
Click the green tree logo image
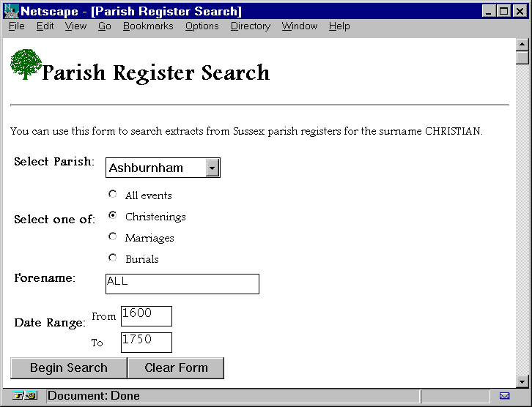26,64
